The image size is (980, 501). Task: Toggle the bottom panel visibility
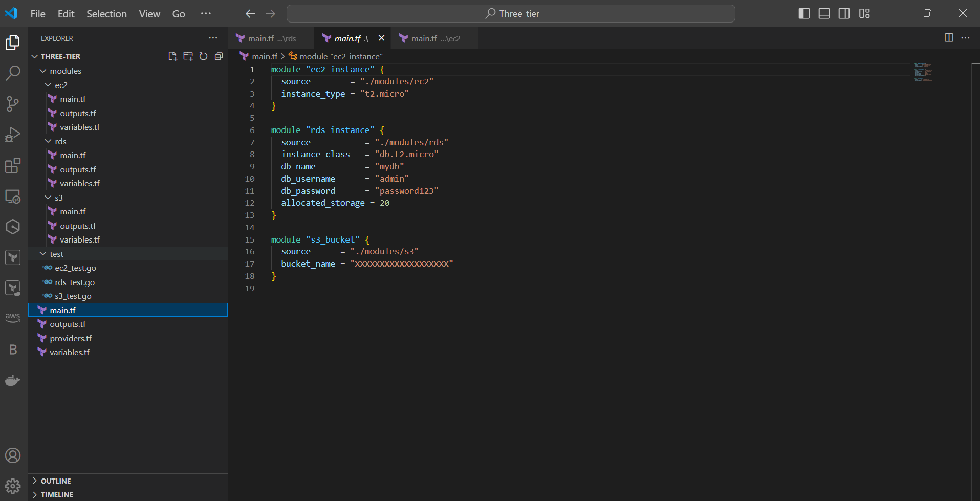(x=824, y=13)
